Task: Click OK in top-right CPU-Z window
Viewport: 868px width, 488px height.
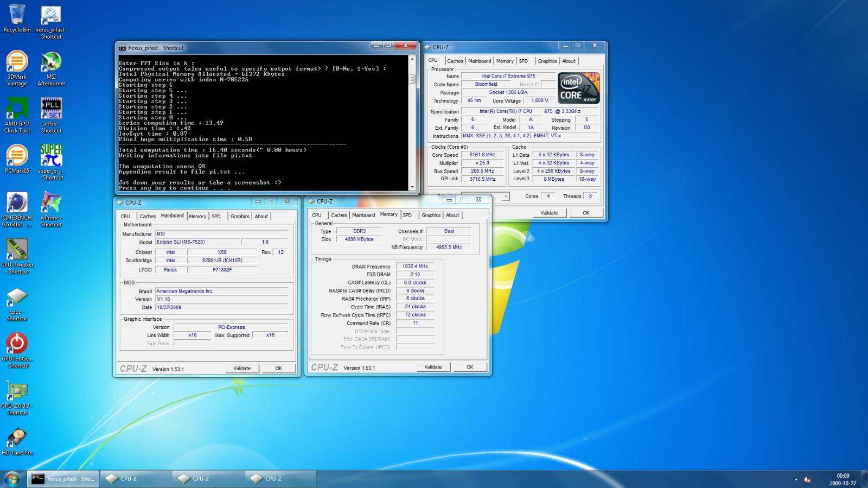Action: 586,213
